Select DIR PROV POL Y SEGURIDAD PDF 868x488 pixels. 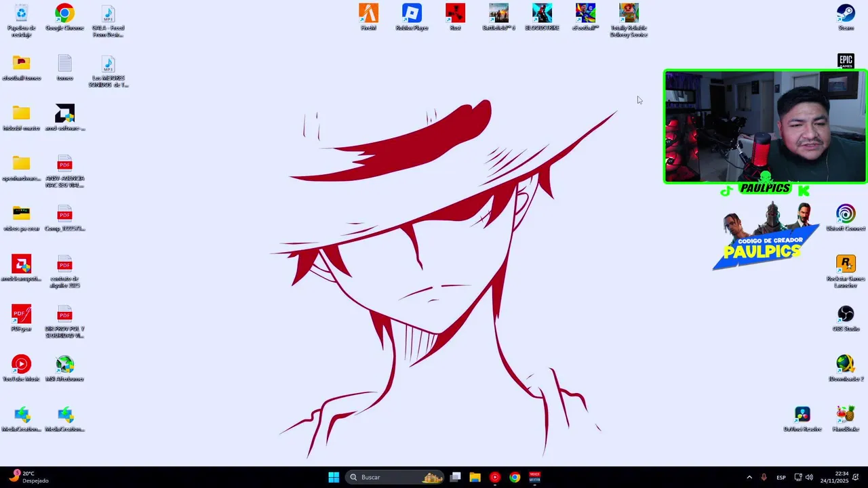point(64,322)
